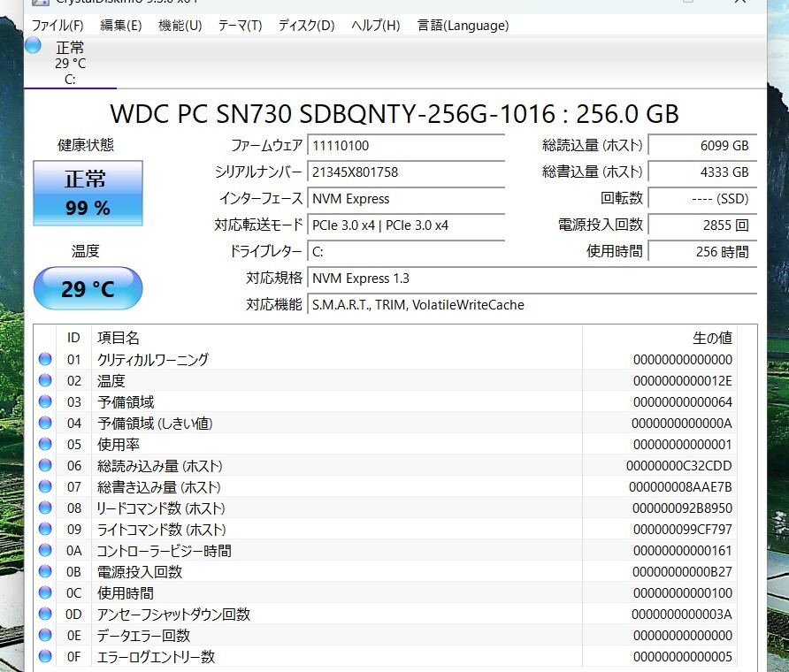Click status orb for コントローラービジー時間 row

(45, 550)
